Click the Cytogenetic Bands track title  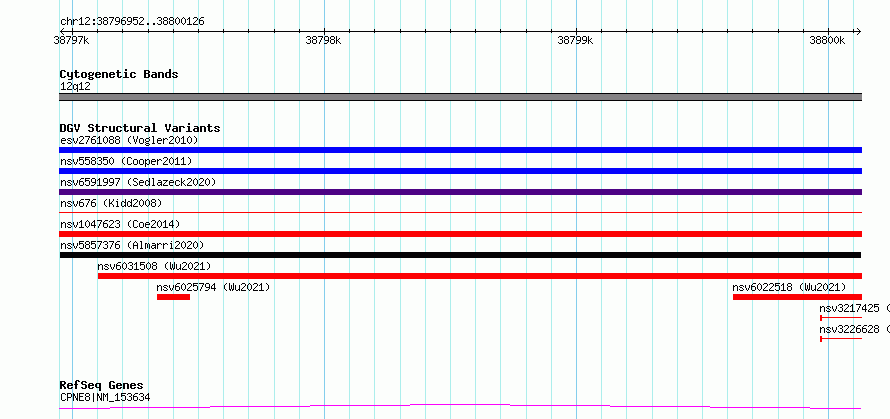click(x=119, y=74)
